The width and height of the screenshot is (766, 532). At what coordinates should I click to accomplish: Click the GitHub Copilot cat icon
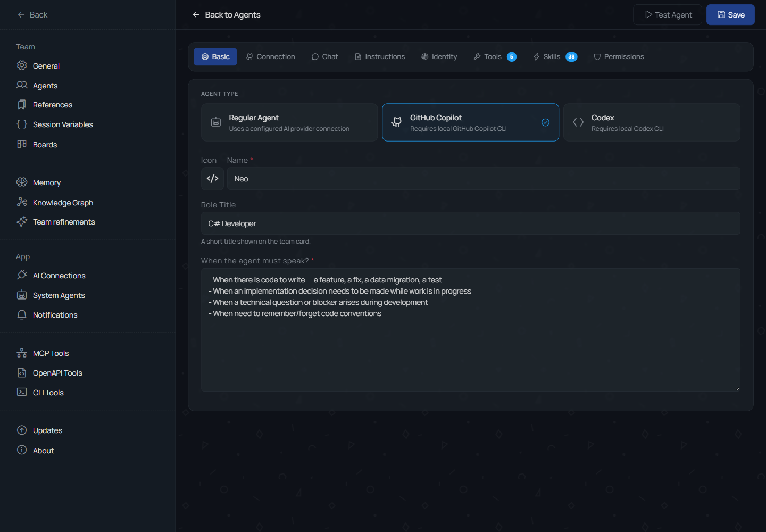(x=397, y=122)
